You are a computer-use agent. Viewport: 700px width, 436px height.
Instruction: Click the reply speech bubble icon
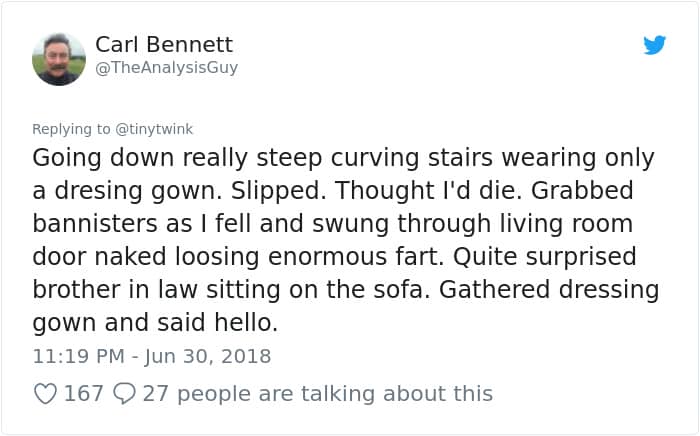pyautogui.click(x=125, y=394)
